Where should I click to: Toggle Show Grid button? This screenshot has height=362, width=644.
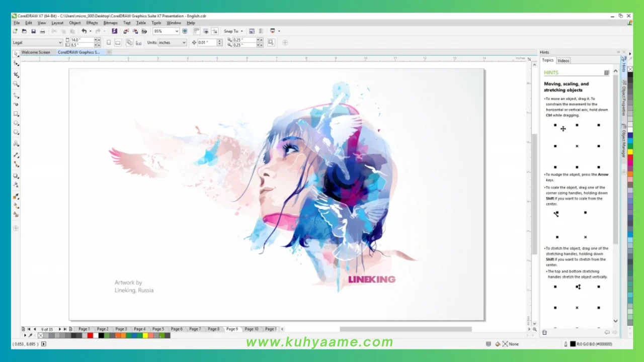(205, 31)
